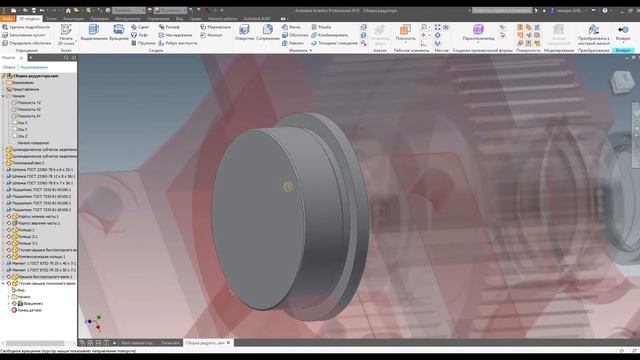The width and height of the screenshot is (640, 360).
Task: Close the Сборка редукто...iam document tab
Action: click(229, 343)
